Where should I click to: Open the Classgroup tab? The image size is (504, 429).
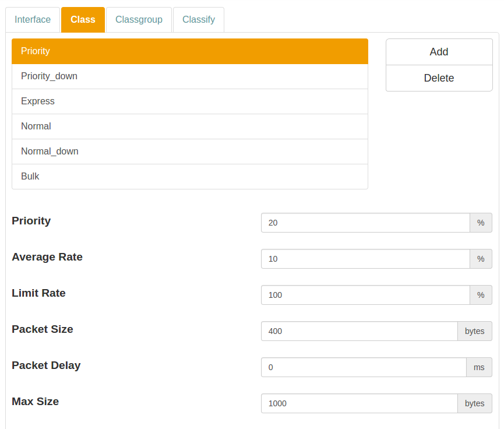click(x=139, y=20)
